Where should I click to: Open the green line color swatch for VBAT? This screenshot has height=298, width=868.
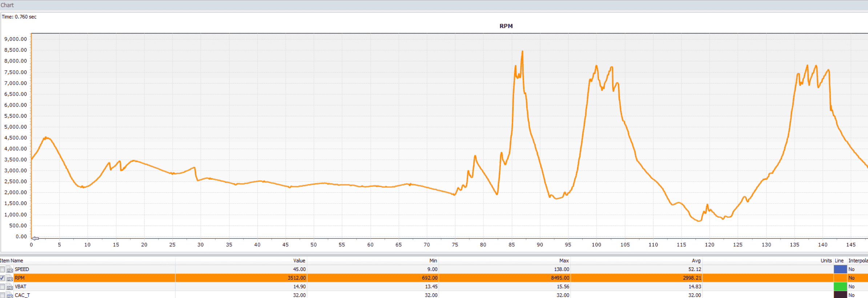click(840, 287)
